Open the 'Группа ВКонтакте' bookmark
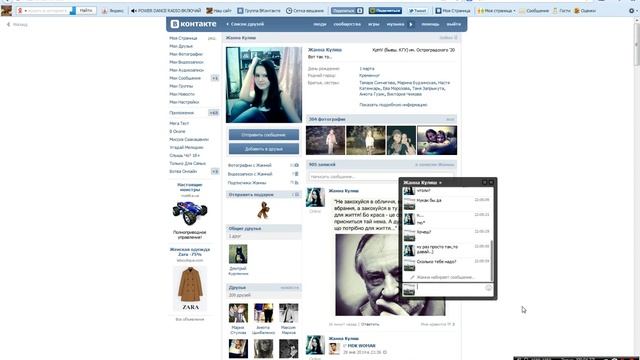 [x=258, y=11]
